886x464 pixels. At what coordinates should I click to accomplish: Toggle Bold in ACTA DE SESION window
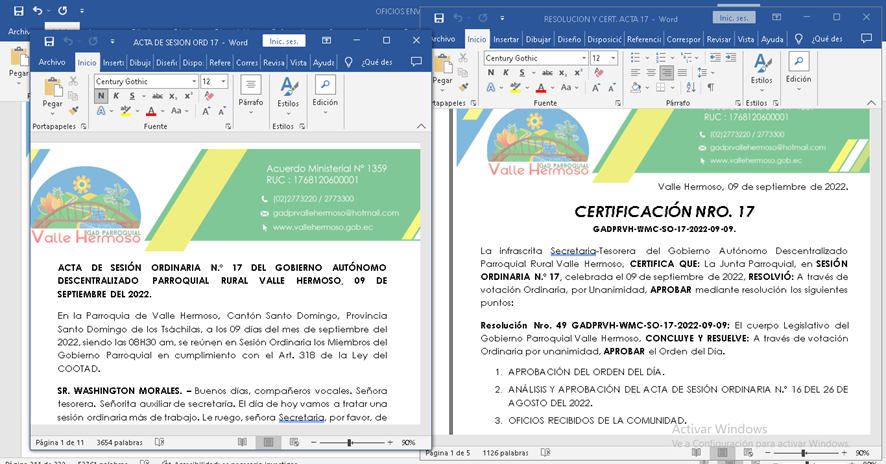click(101, 96)
